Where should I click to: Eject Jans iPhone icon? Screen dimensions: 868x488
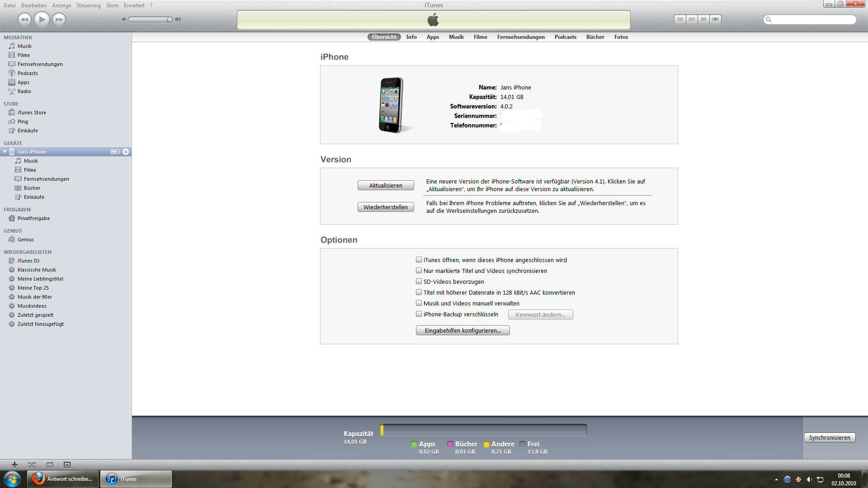tap(126, 152)
